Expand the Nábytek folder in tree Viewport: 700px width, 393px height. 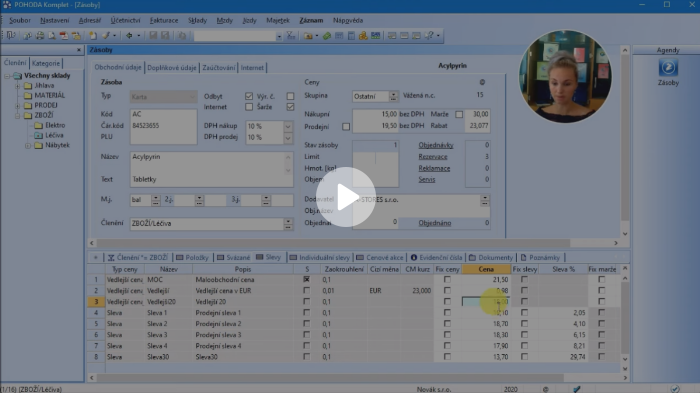click(x=28, y=146)
